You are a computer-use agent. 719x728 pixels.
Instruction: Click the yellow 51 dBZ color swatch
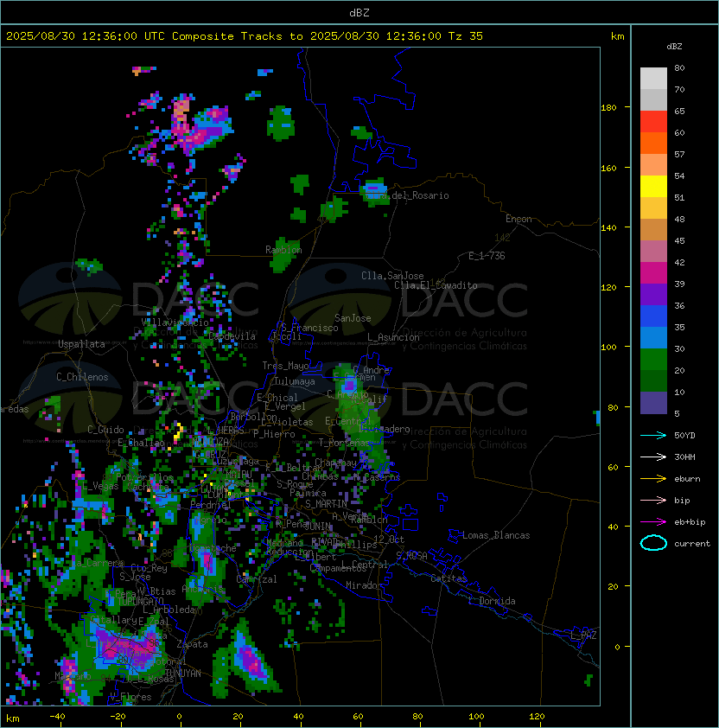coord(653,187)
